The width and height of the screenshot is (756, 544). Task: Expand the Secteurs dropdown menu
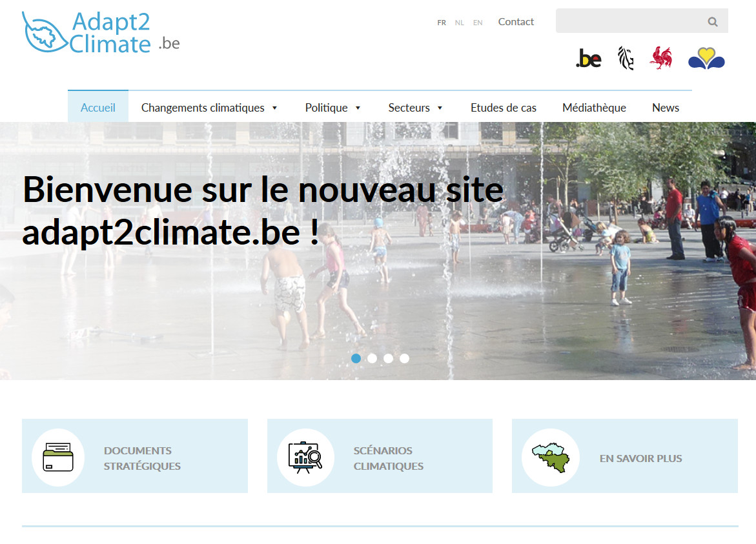pyautogui.click(x=415, y=108)
